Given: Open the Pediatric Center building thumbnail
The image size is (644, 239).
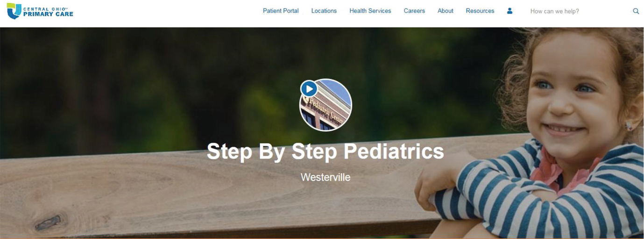Looking at the screenshot, I should click(326, 105).
